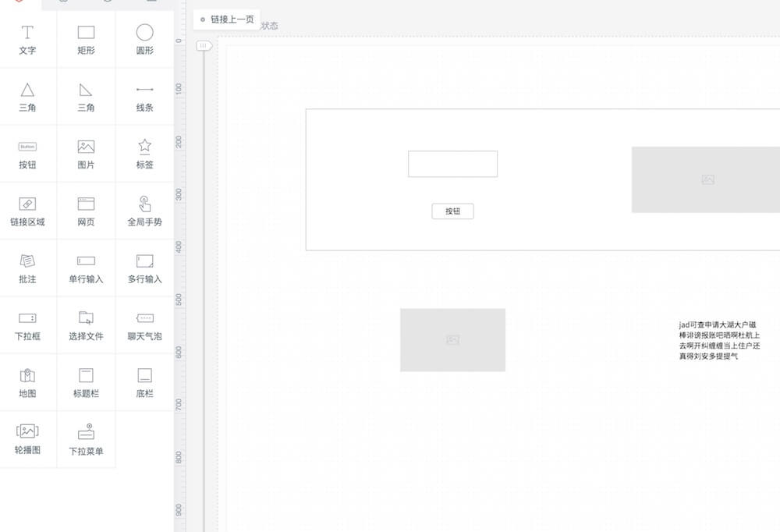Select the 下拉框 dropdown box component
The image size is (780, 532).
[x=27, y=325]
